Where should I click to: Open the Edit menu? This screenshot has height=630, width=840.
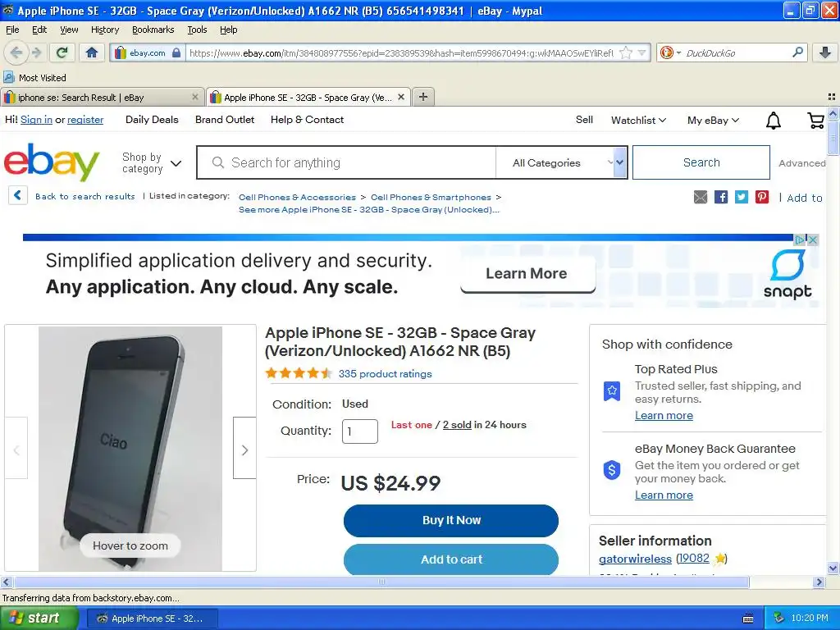click(x=39, y=30)
